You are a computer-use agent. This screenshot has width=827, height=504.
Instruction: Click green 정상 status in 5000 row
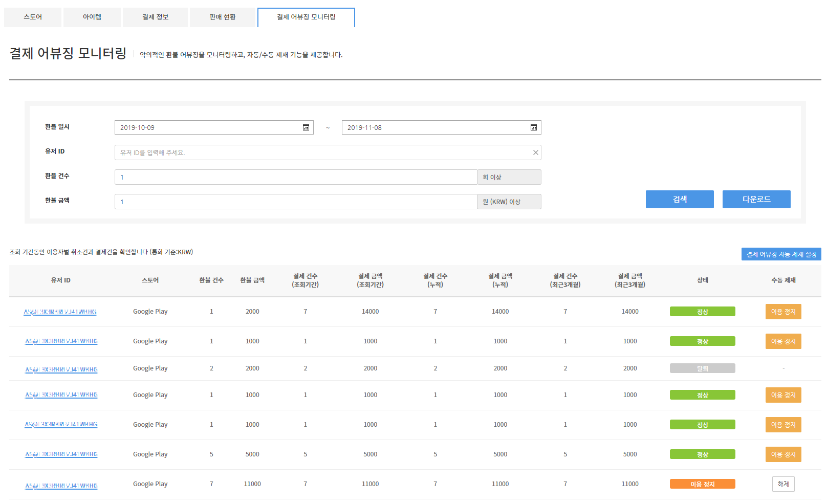(703, 454)
